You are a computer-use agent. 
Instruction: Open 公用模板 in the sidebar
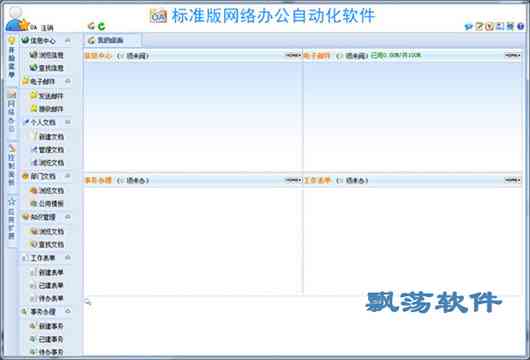[x=47, y=203]
